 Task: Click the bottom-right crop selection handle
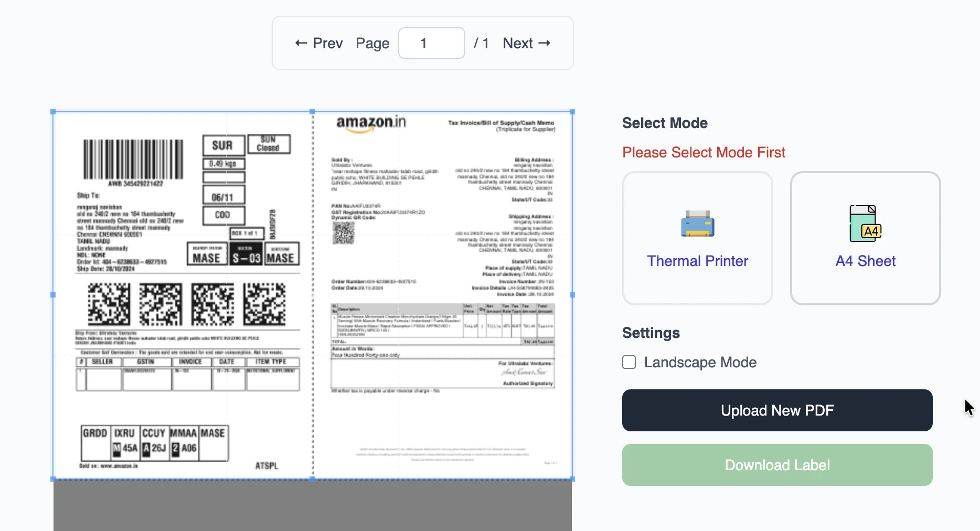571,478
